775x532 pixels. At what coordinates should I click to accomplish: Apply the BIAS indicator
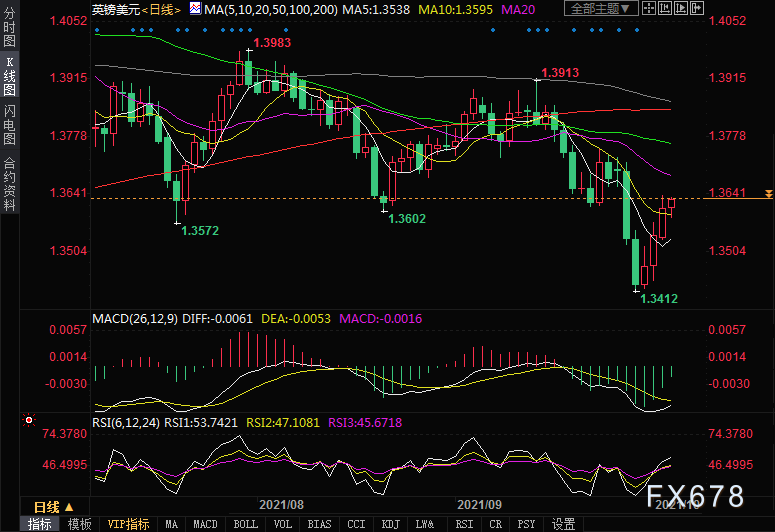coord(319,524)
